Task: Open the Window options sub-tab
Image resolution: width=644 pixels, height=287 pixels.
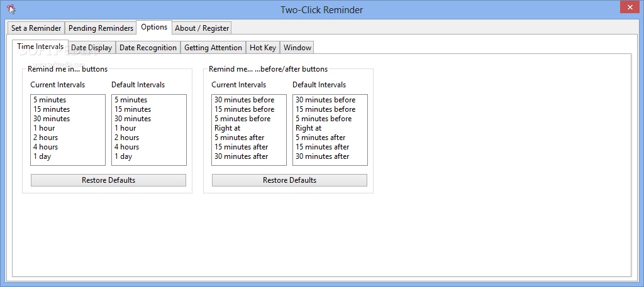Action: (297, 48)
